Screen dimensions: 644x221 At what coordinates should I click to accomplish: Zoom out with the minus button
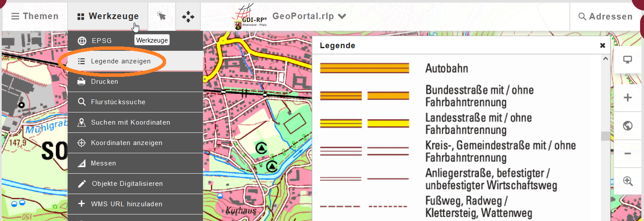628,154
